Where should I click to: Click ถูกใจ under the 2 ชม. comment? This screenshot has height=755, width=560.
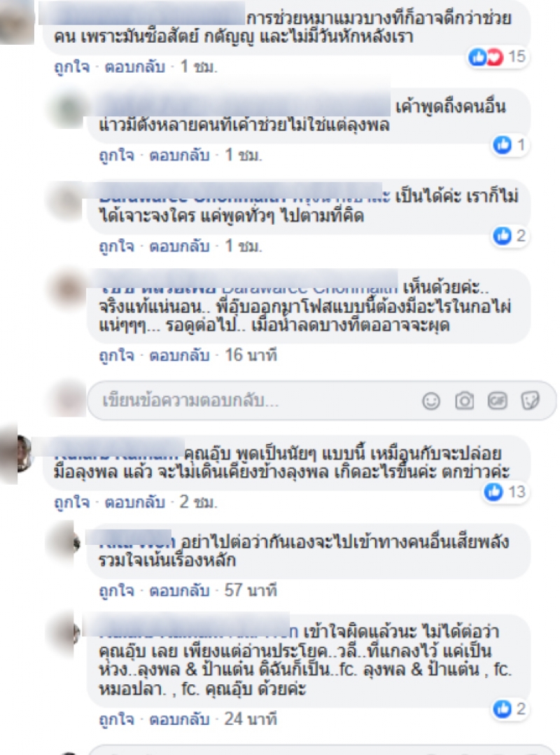pyautogui.click(x=71, y=502)
